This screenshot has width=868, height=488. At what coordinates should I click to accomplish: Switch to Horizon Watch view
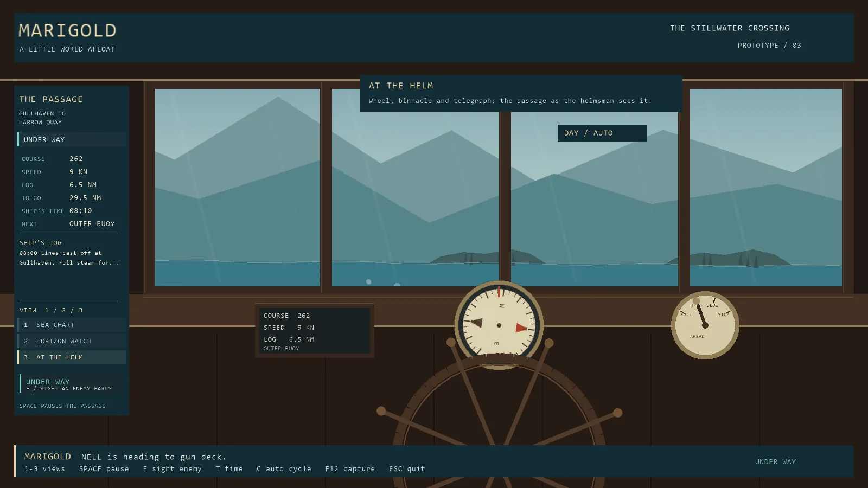tap(72, 341)
